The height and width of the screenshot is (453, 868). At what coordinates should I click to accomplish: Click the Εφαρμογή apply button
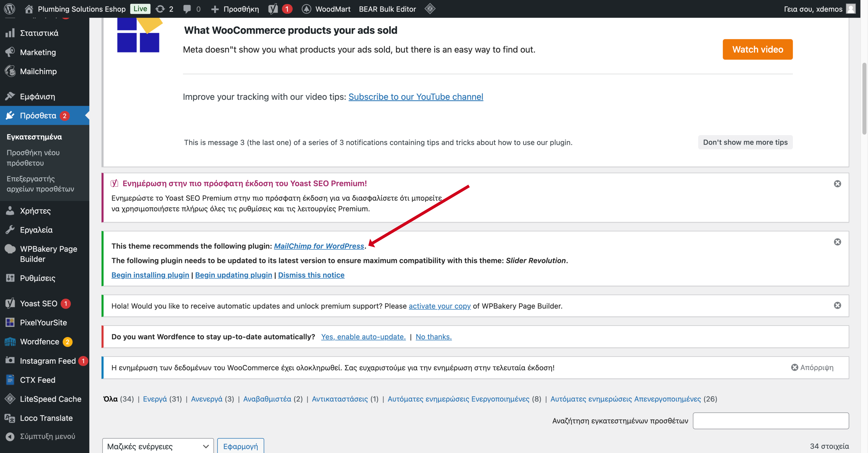241,446
